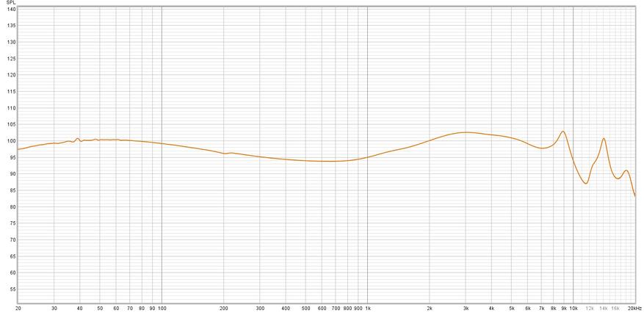Click the 8k frequency axis label
The image size is (644, 313).
point(554,308)
